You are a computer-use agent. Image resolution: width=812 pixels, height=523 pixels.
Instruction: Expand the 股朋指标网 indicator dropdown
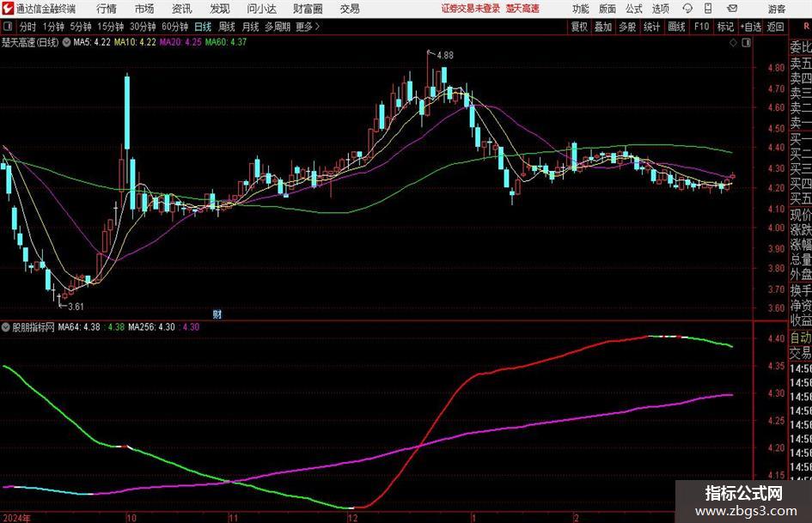6,327
